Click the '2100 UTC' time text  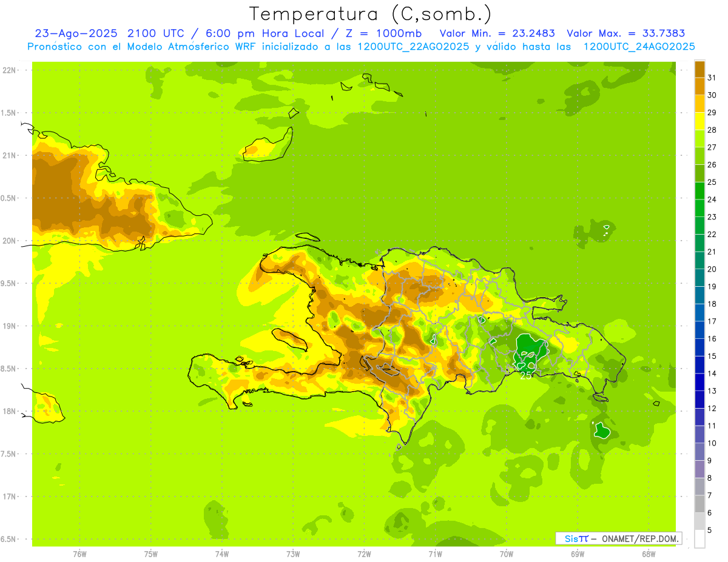pos(157,33)
